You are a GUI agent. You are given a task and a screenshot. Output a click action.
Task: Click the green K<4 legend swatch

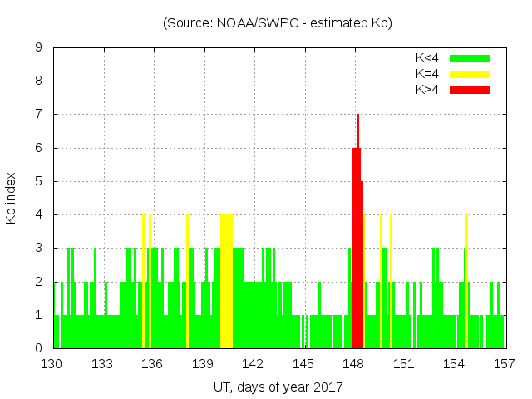470,58
